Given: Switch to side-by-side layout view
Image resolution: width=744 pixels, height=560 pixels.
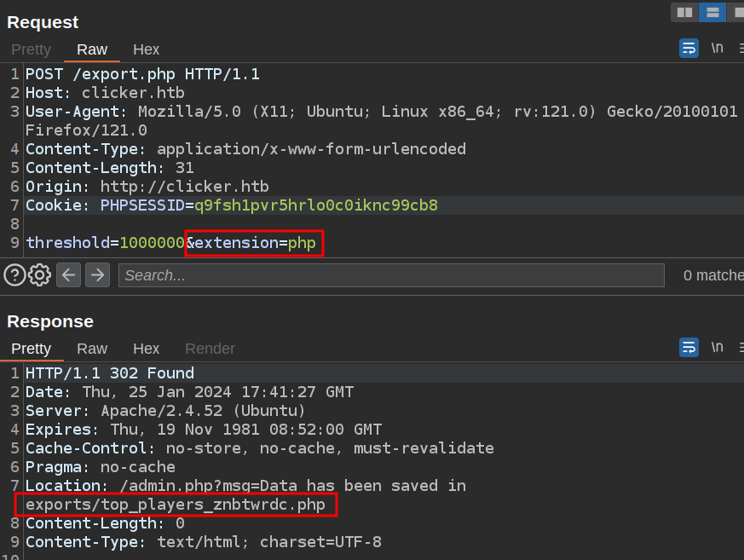Looking at the screenshot, I should pyautogui.click(x=684, y=12).
